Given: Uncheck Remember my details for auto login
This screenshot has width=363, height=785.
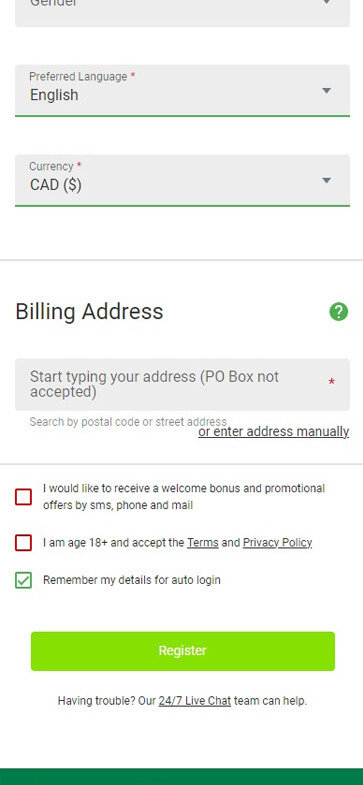Looking at the screenshot, I should tap(24, 580).
